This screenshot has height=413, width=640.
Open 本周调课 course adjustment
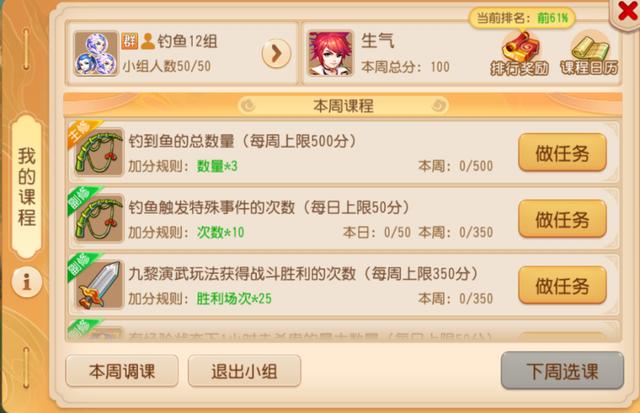click(x=122, y=371)
